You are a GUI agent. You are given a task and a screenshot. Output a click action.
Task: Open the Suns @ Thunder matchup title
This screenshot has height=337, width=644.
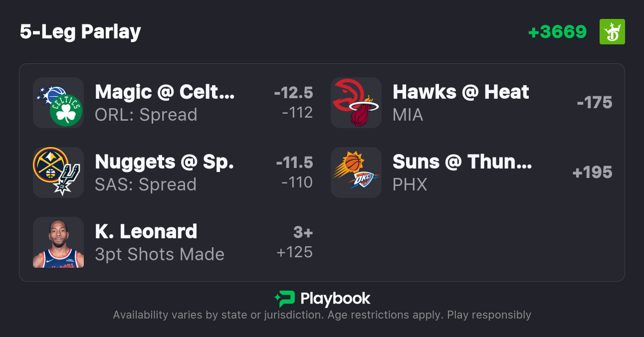[462, 162]
